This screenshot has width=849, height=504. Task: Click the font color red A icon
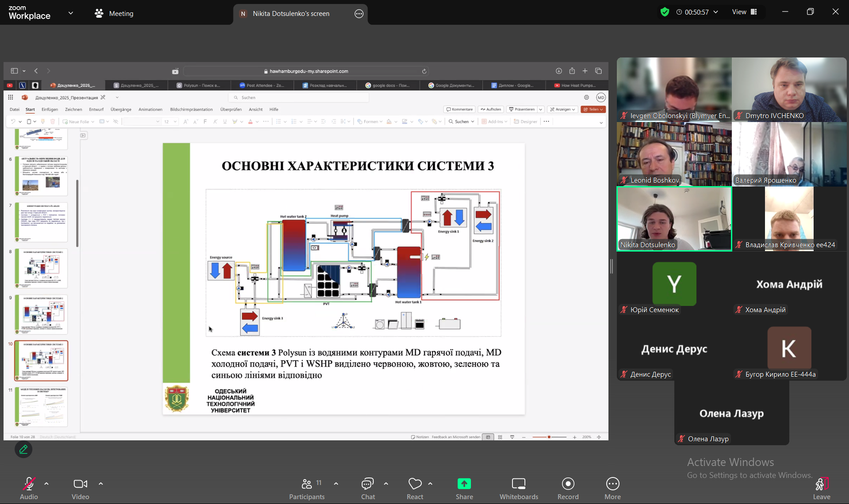tap(250, 122)
